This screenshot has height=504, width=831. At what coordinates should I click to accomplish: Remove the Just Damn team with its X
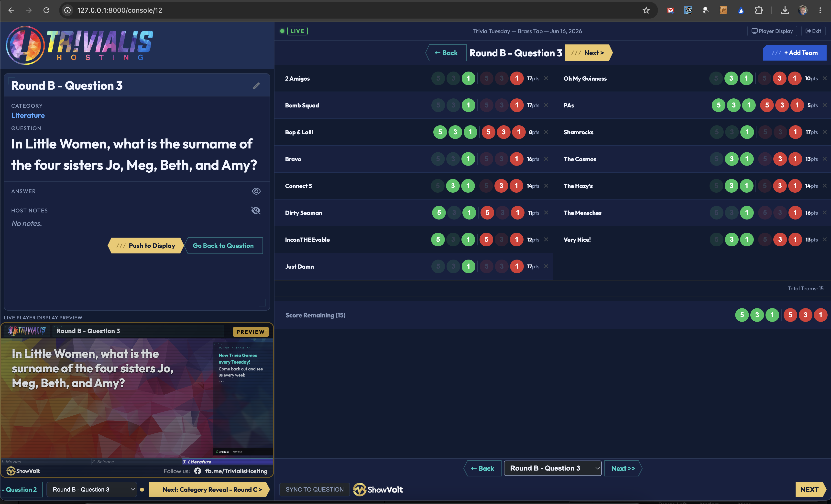[546, 266]
